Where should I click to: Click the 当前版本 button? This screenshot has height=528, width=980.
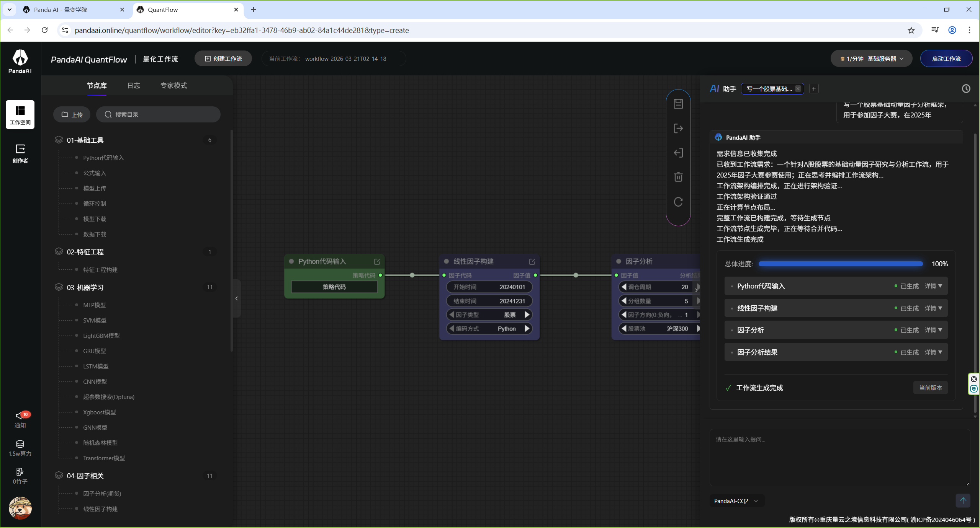(x=931, y=388)
